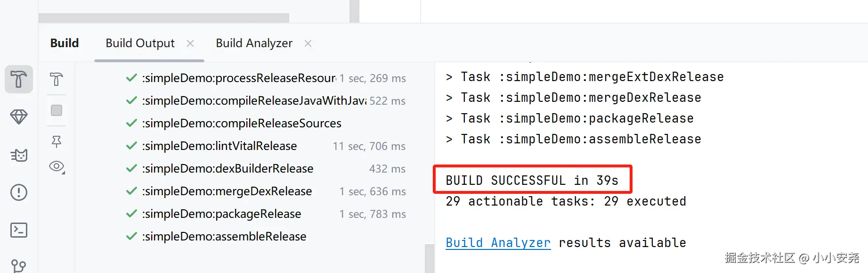Click the BUILD SUCCESSFUL output line

point(532,181)
